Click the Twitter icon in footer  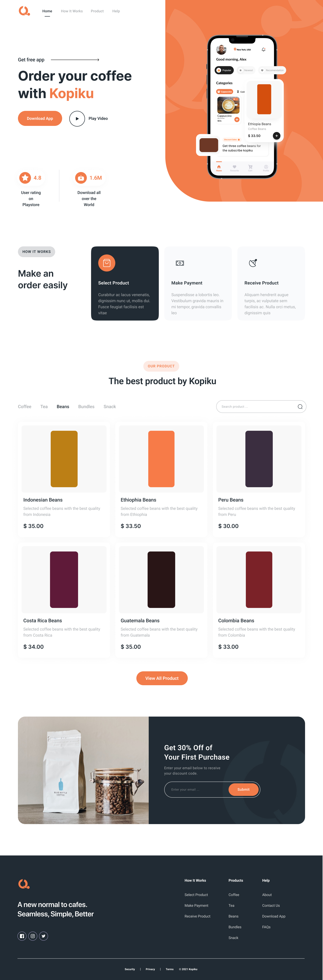click(x=44, y=936)
